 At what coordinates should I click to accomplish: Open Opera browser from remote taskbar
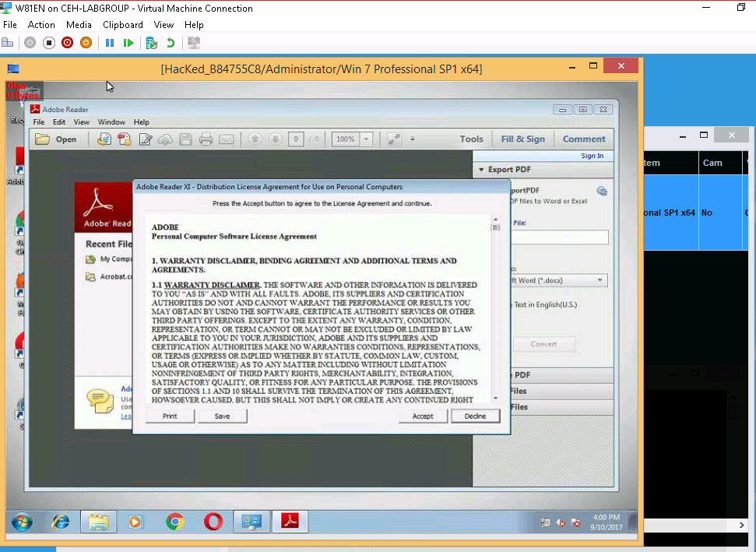[213, 522]
